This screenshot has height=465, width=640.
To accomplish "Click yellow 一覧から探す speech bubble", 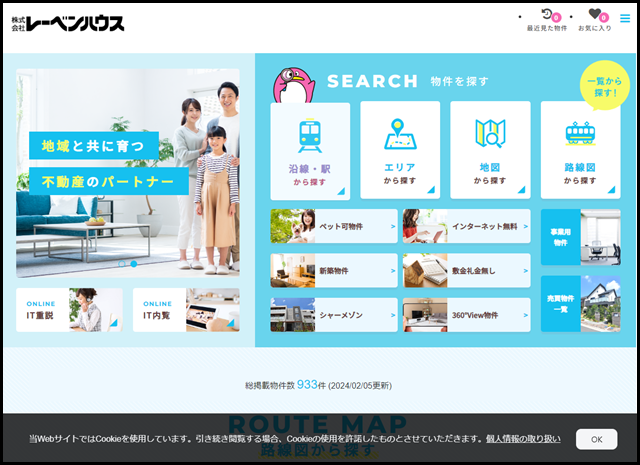I will pyautogui.click(x=604, y=86).
